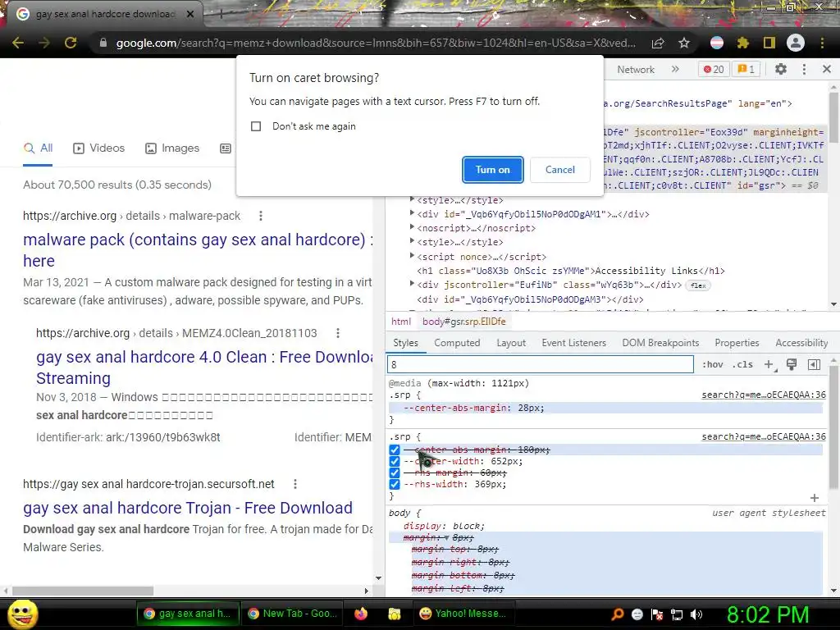Select the Network DevTools tab
This screenshot has width=840, height=630.
(x=636, y=69)
